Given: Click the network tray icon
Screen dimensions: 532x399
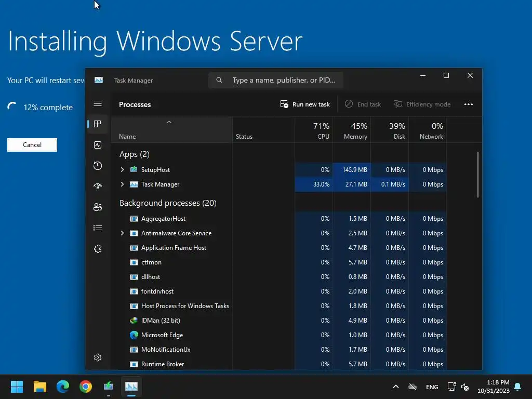Looking at the screenshot, I should 451,387.
